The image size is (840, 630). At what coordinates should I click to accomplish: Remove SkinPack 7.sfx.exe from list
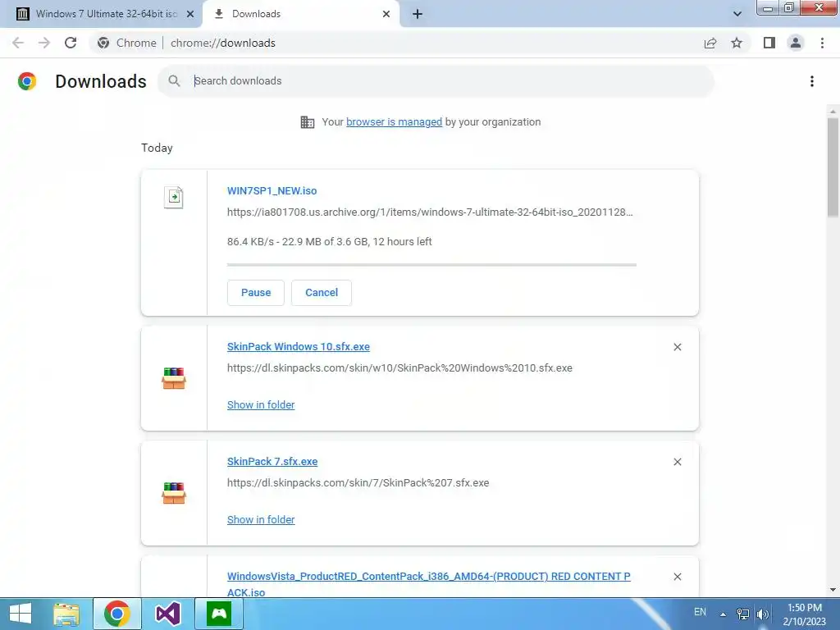pyautogui.click(x=677, y=462)
